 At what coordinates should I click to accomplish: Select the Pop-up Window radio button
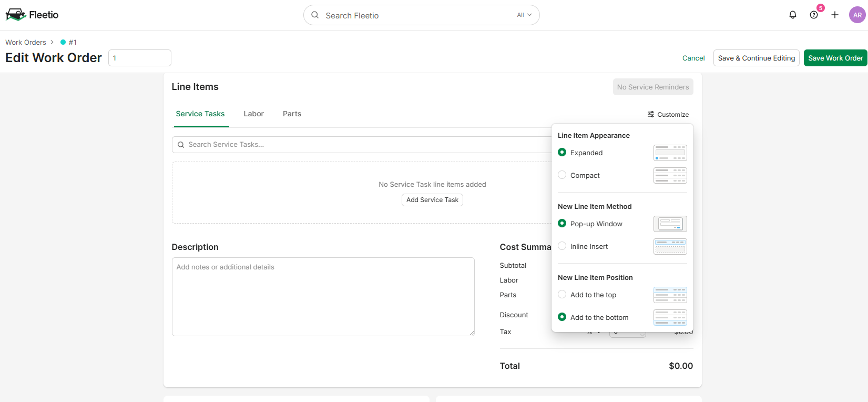[562, 223]
